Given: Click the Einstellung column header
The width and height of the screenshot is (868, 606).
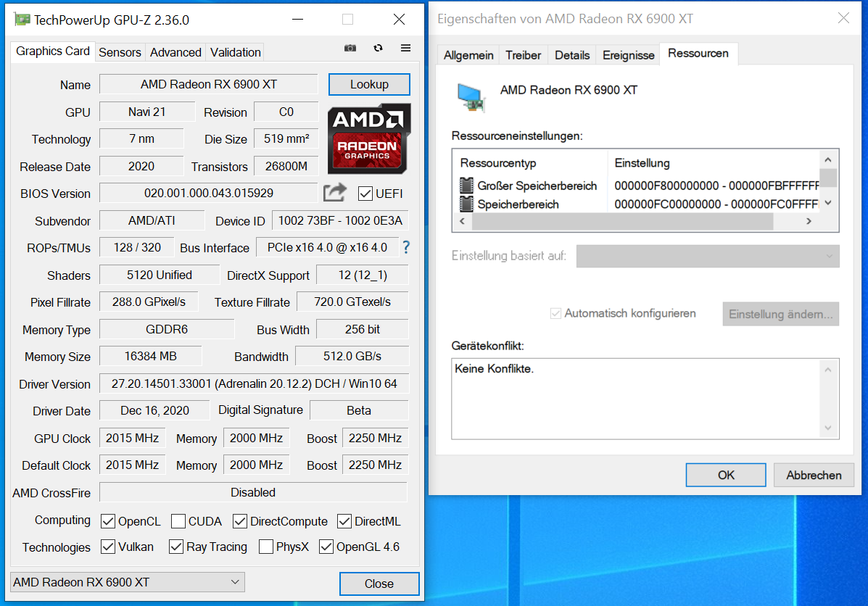Looking at the screenshot, I should 713,163.
